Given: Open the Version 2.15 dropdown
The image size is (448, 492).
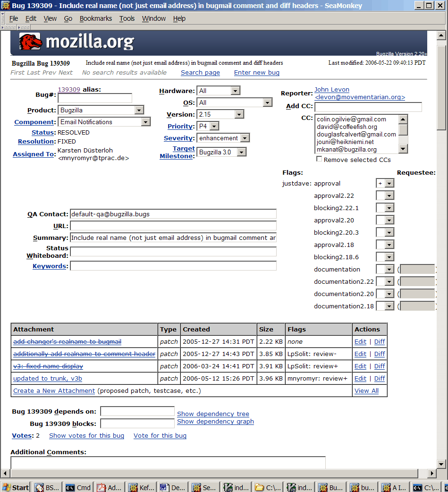Looking at the screenshot, I should point(220,114).
